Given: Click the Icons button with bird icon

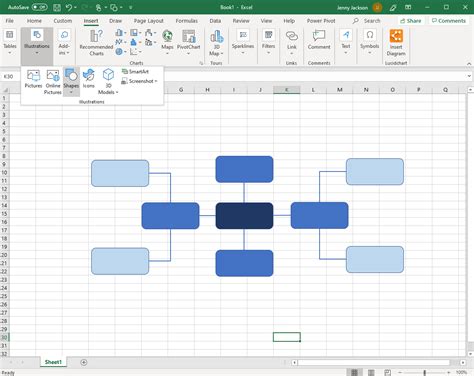Looking at the screenshot, I should pos(89,79).
